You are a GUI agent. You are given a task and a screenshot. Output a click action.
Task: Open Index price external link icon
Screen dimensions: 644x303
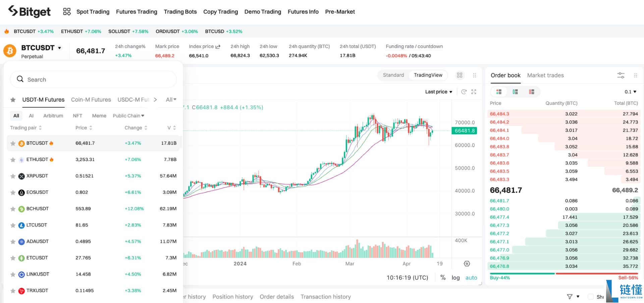point(218,47)
